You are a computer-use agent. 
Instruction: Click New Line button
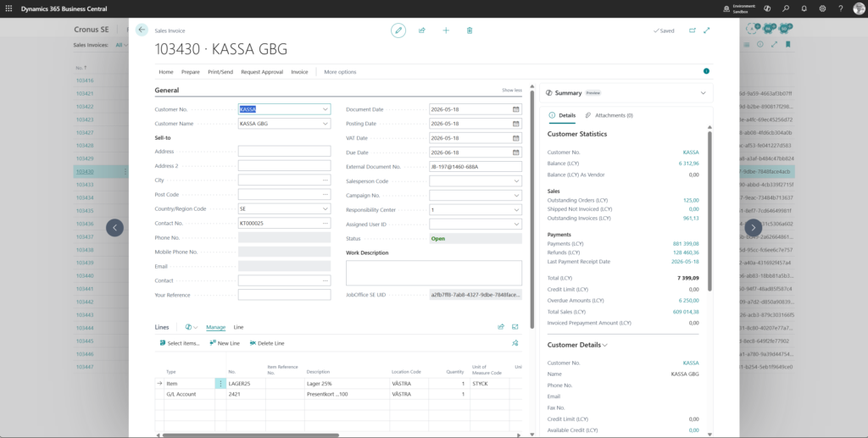(x=224, y=343)
